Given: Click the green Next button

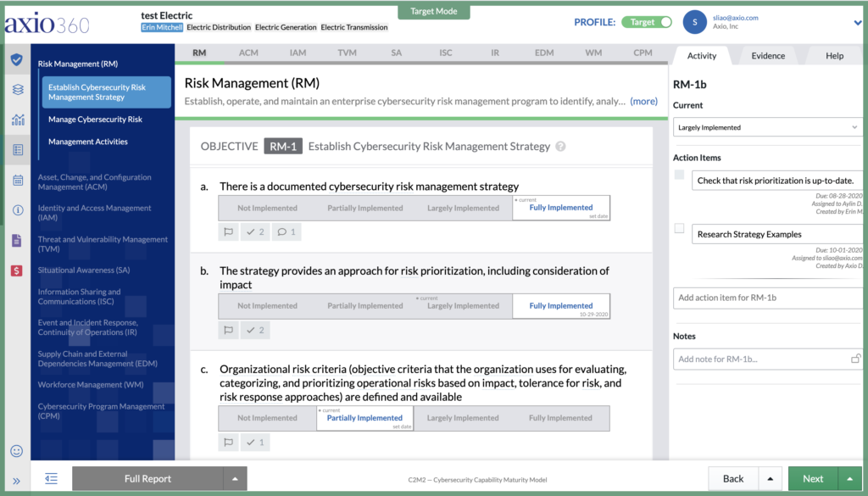Looking at the screenshot, I should click(x=812, y=479).
